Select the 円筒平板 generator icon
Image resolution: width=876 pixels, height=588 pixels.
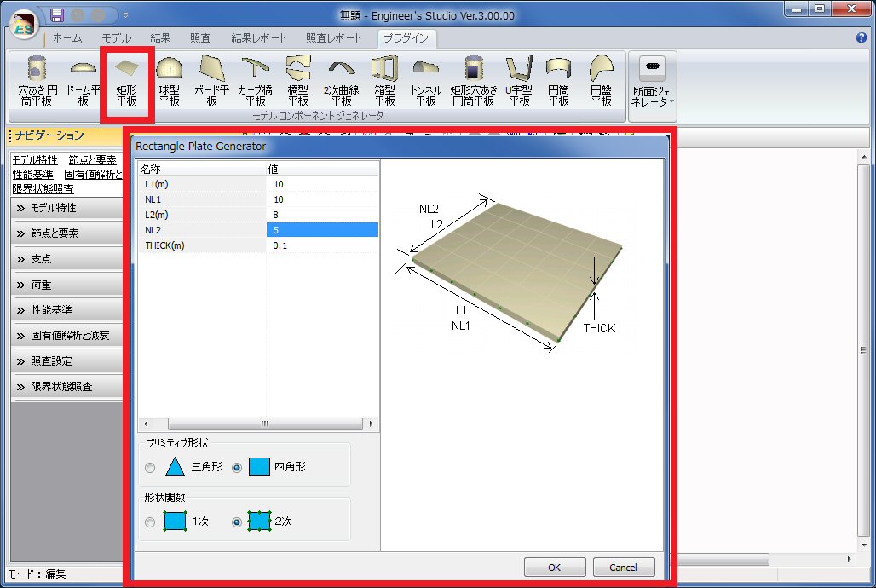click(x=559, y=81)
